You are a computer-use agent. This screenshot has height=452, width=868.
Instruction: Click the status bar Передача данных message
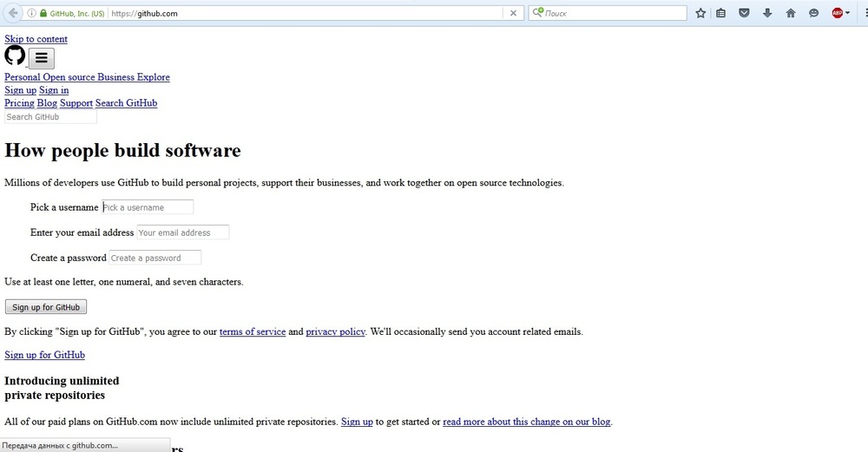60,445
